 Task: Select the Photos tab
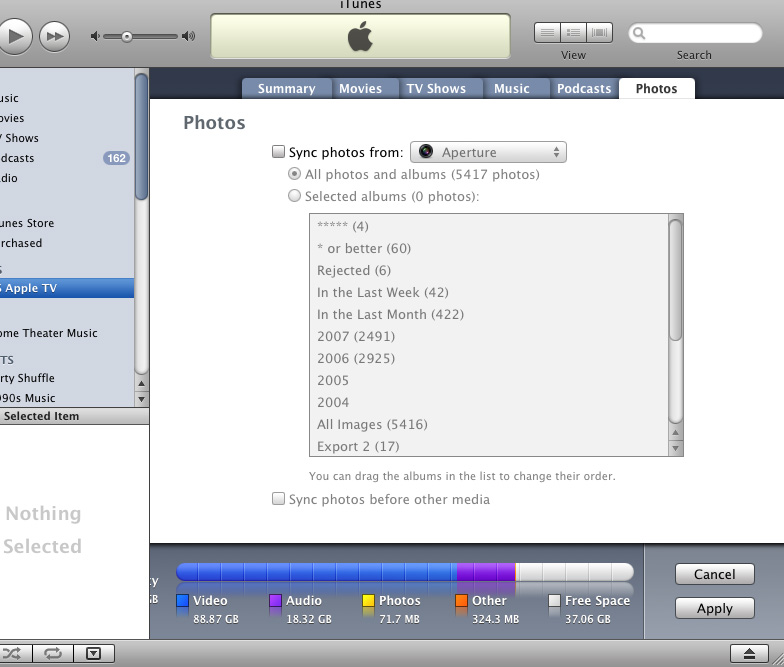click(656, 88)
